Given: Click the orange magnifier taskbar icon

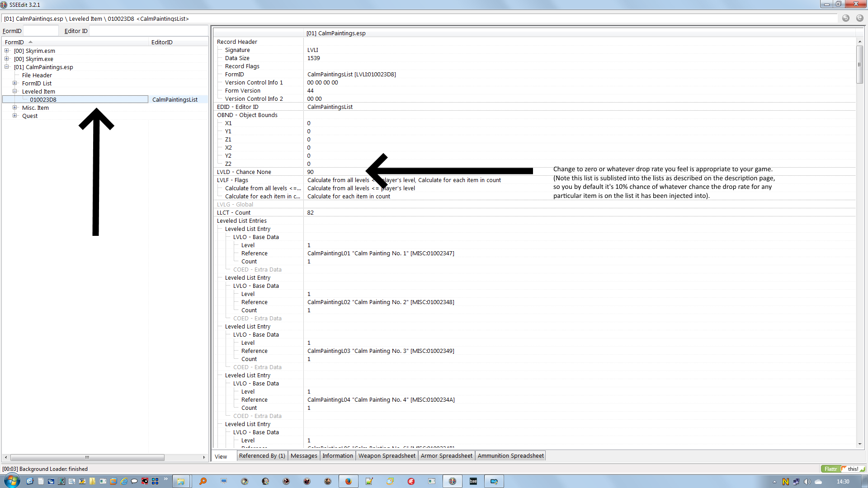Looking at the screenshot, I should tap(203, 481).
